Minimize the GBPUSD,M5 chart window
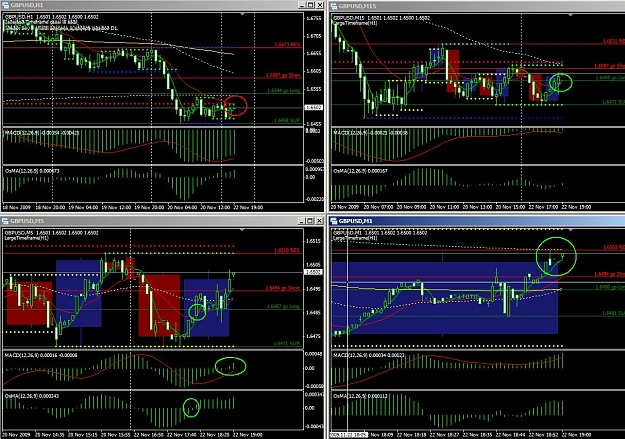 302,220
